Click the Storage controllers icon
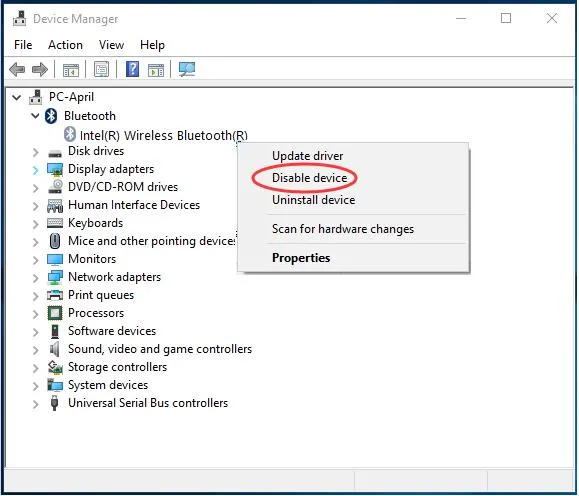The width and height of the screenshot is (579, 496). [x=55, y=367]
